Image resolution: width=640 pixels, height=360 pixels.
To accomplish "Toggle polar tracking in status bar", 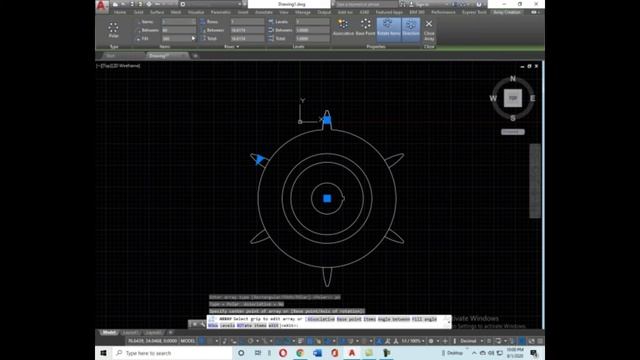I will pos(251,341).
